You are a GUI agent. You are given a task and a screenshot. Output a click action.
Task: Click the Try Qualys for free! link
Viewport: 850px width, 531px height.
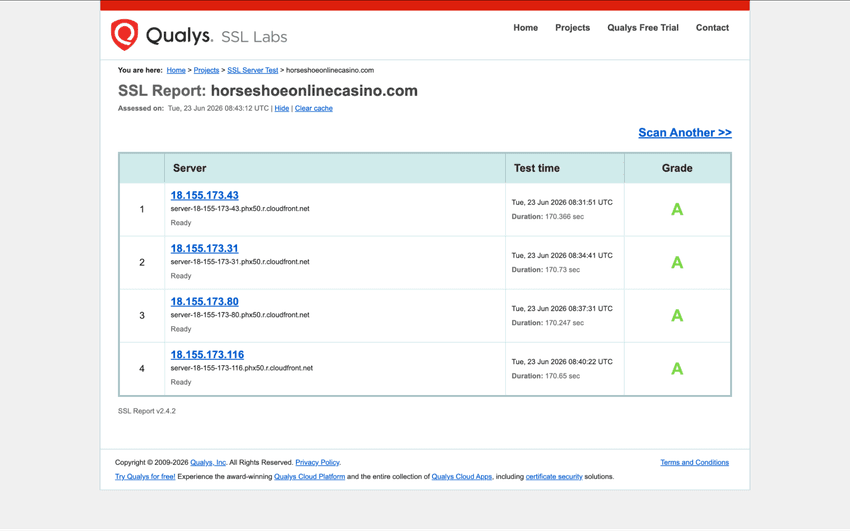click(145, 477)
